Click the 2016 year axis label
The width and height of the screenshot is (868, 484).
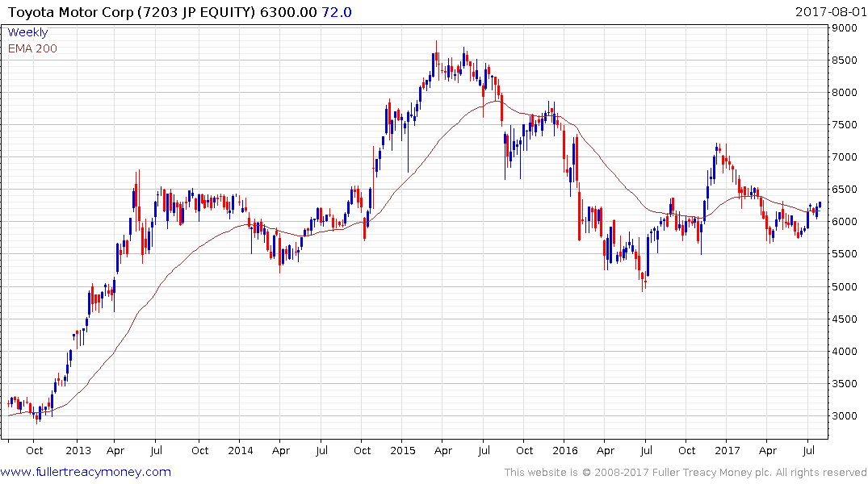[564, 451]
